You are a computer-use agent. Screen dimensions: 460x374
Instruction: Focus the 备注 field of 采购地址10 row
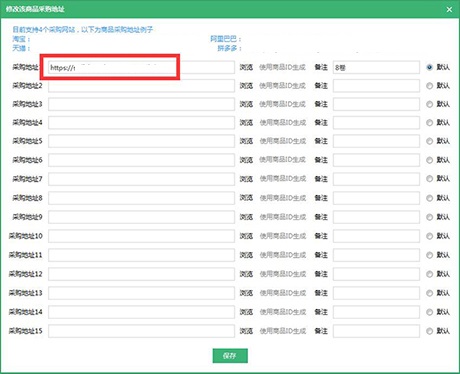(376, 236)
